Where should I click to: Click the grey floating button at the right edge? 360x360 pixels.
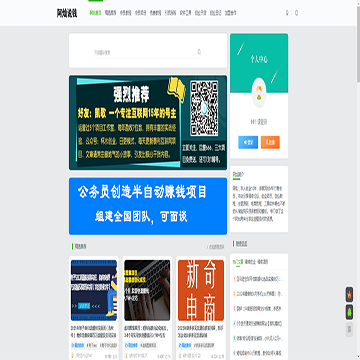point(349,330)
